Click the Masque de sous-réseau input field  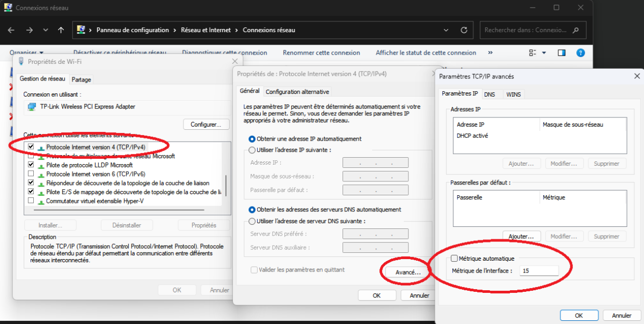click(376, 176)
